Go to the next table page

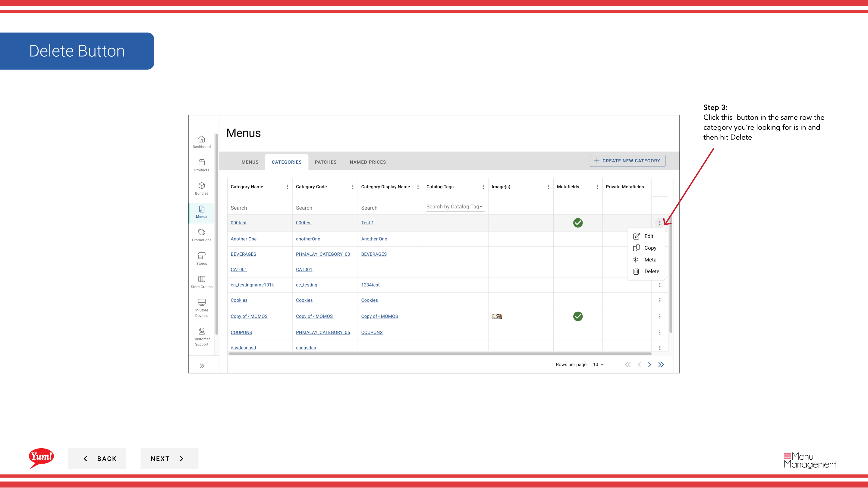[x=649, y=364]
